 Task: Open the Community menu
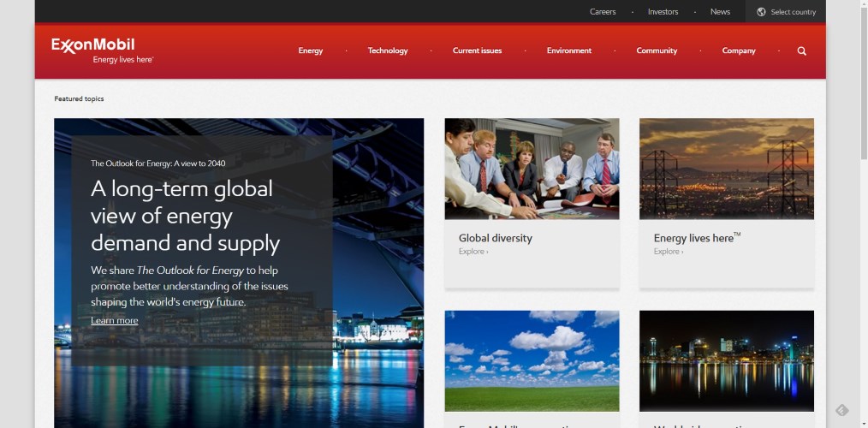[657, 51]
